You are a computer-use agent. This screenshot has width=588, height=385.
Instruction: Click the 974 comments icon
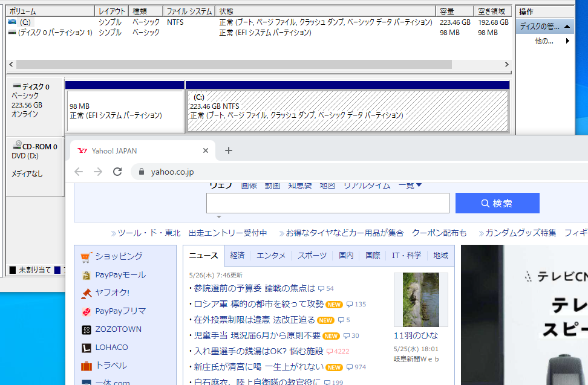350,367
